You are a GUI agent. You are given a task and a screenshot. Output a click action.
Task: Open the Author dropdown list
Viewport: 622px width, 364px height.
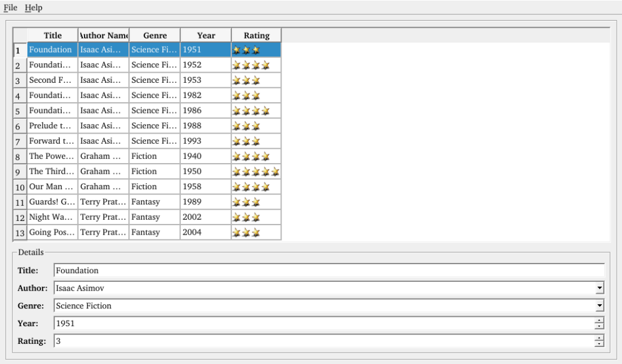[600, 288]
